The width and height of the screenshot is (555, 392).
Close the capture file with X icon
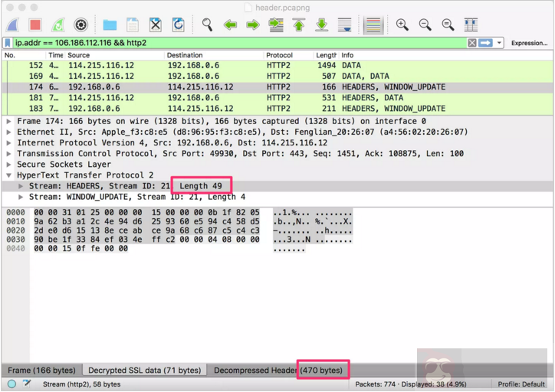[156, 25]
